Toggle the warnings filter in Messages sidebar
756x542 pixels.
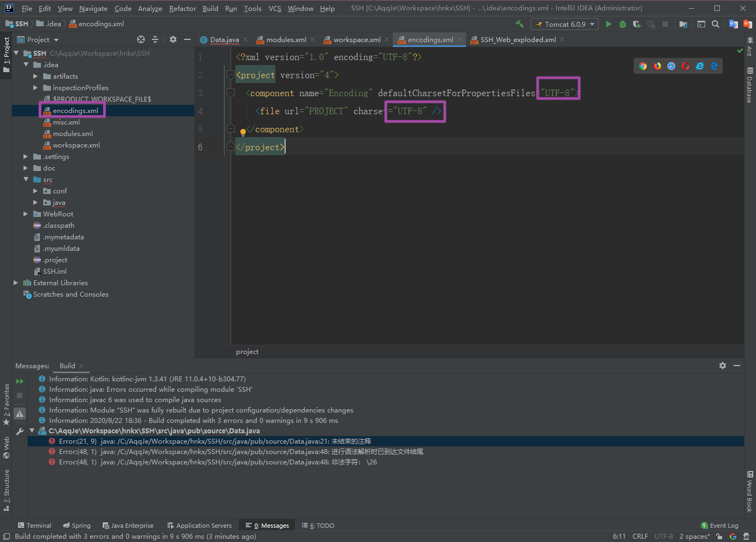[x=20, y=414]
